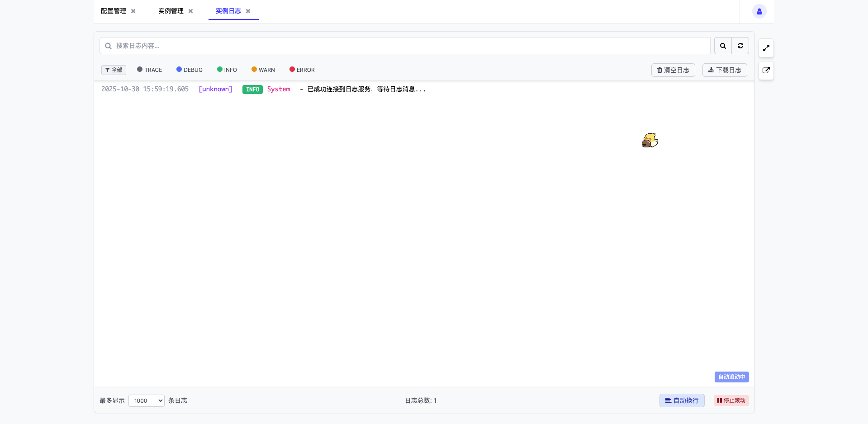This screenshot has height=424, width=868.
Task: Close the 配置管理 tab
Action: (x=133, y=11)
